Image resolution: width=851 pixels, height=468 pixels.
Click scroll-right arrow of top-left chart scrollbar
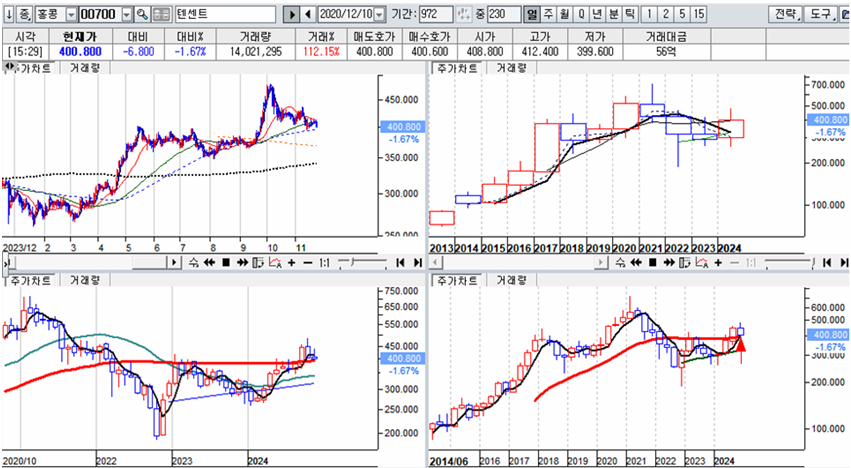pyautogui.click(x=174, y=263)
